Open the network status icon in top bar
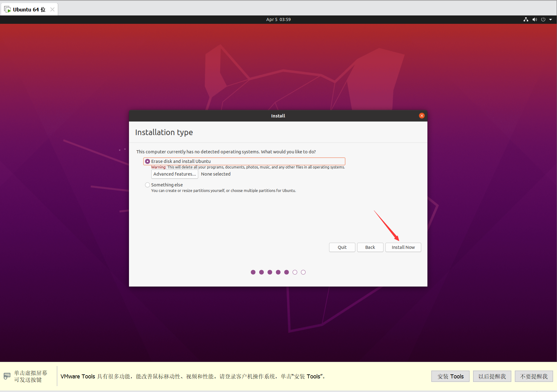The width and height of the screenshot is (557, 392). pyautogui.click(x=526, y=19)
